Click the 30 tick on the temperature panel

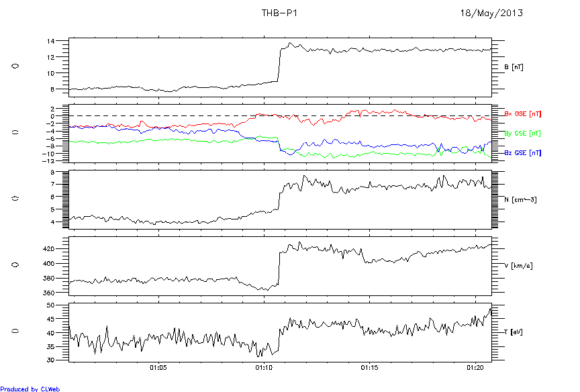pyautogui.click(x=50, y=360)
